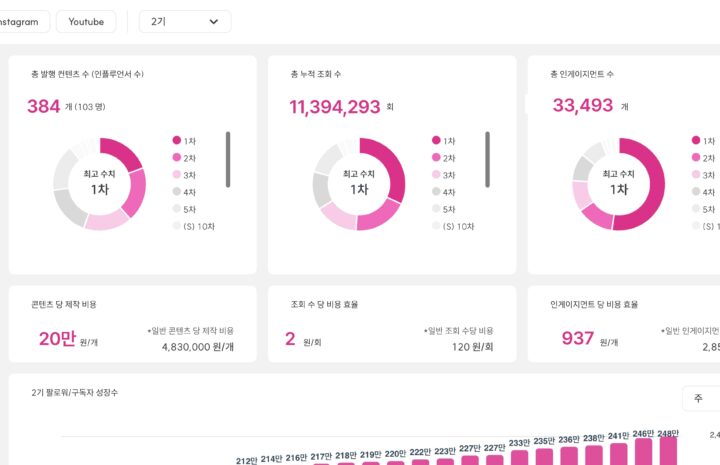Click the 120 원/회 general view cost
720x465 pixels.
coord(472,347)
